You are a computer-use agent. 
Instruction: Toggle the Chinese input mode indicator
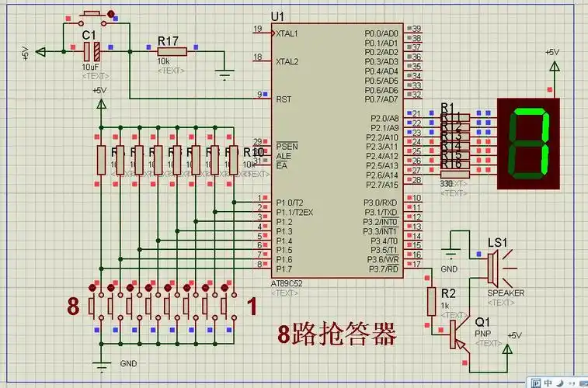coord(548,383)
